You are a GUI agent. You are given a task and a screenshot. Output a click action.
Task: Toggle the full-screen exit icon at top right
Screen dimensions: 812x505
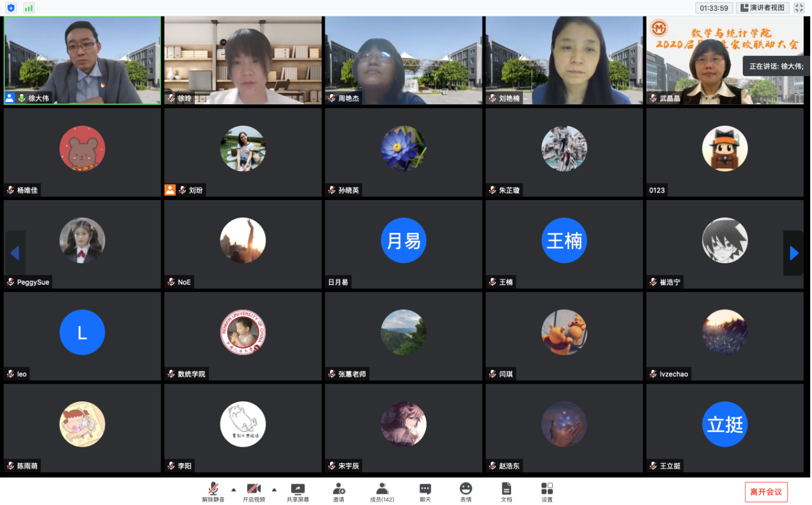point(799,8)
